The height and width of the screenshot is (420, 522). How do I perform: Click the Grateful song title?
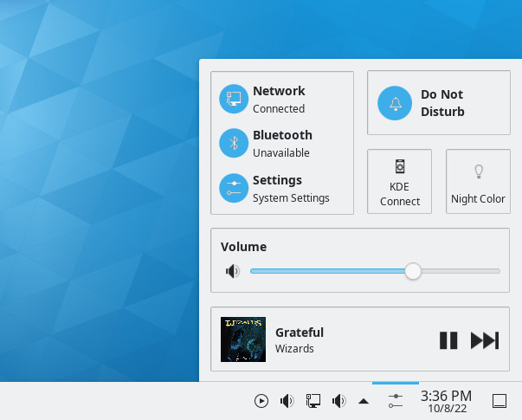[x=300, y=333]
